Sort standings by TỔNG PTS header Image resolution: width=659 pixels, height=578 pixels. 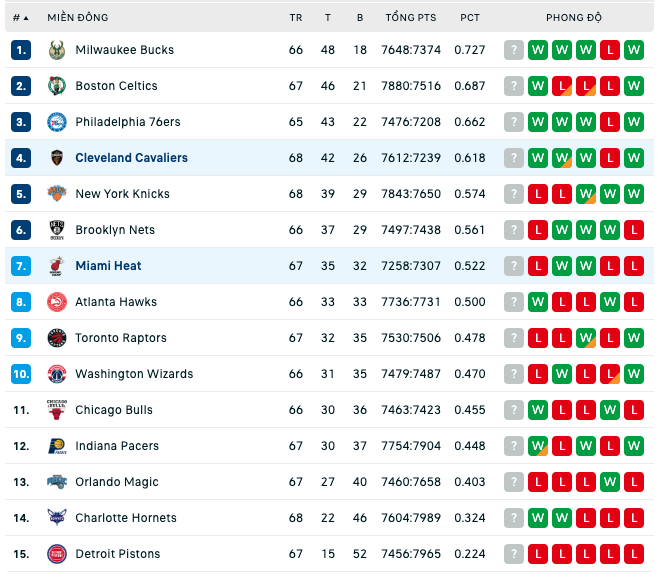(411, 18)
